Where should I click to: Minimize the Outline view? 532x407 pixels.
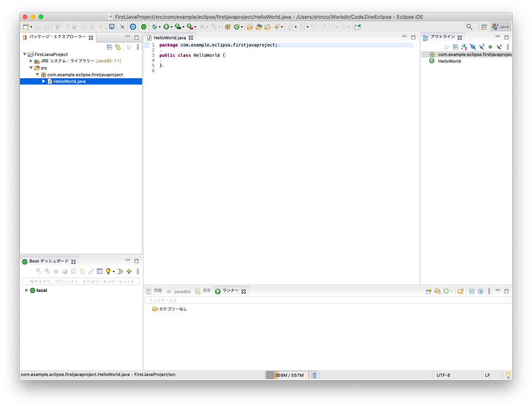(498, 37)
